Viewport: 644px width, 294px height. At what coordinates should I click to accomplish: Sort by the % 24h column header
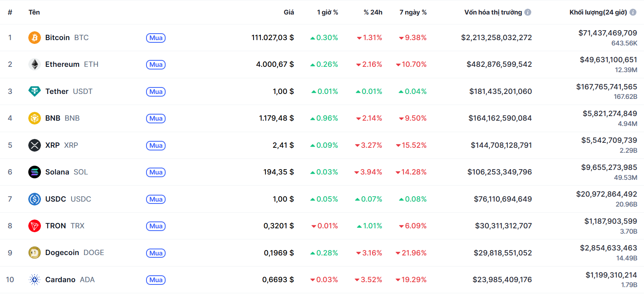[x=373, y=12]
